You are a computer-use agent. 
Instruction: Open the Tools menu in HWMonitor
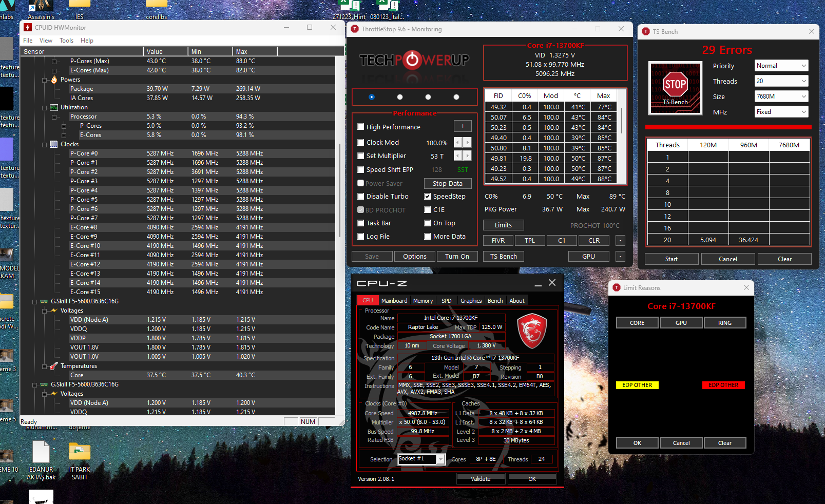[x=66, y=41]
